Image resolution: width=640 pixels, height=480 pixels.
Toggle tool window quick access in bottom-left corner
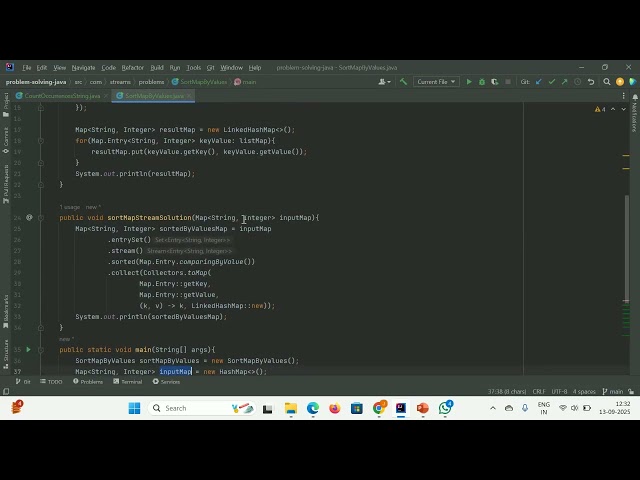6,391
